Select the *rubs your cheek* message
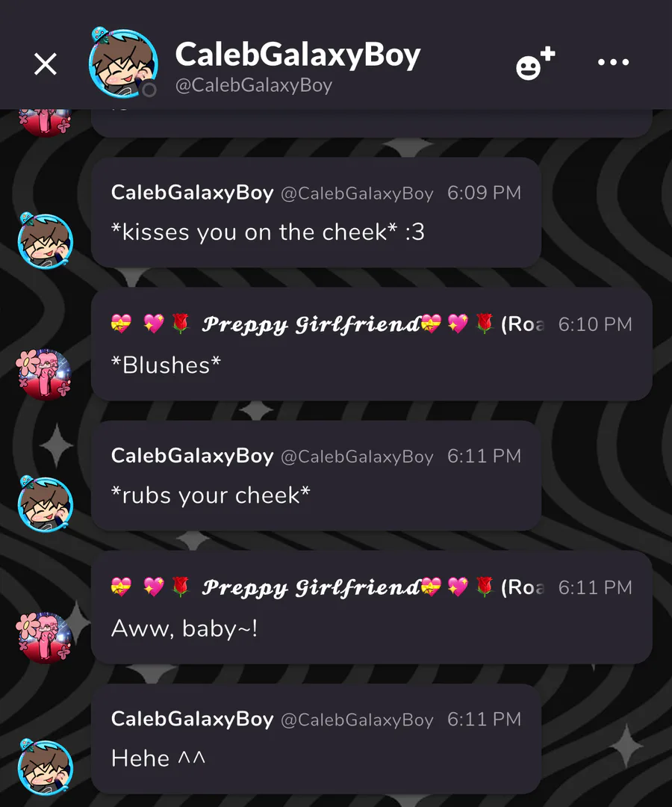The width and height of the screenshot is (672, 807). [x=316, y=475]
